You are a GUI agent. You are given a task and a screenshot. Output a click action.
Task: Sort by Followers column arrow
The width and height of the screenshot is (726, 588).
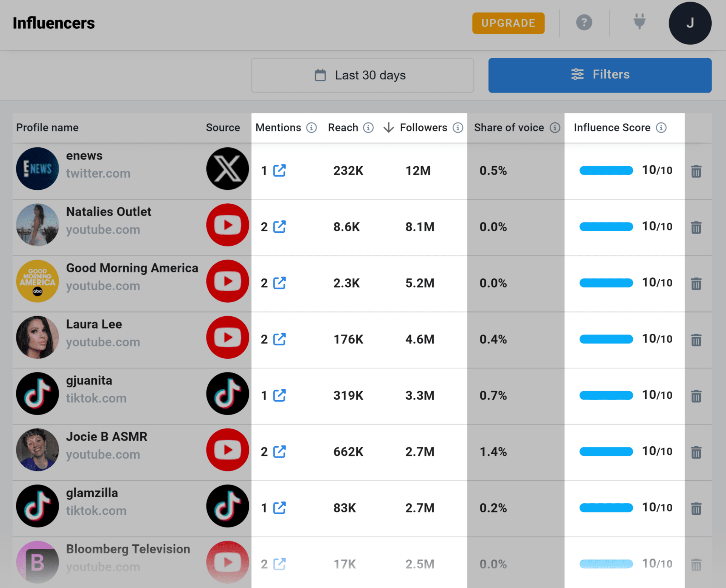[x=388, y=128]
